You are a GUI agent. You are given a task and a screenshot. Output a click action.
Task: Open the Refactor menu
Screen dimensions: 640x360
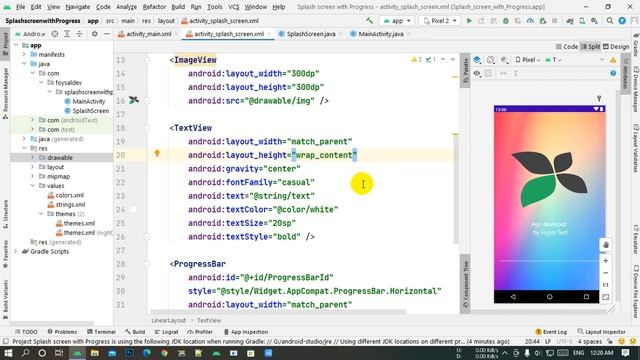(x=154, y=7)
